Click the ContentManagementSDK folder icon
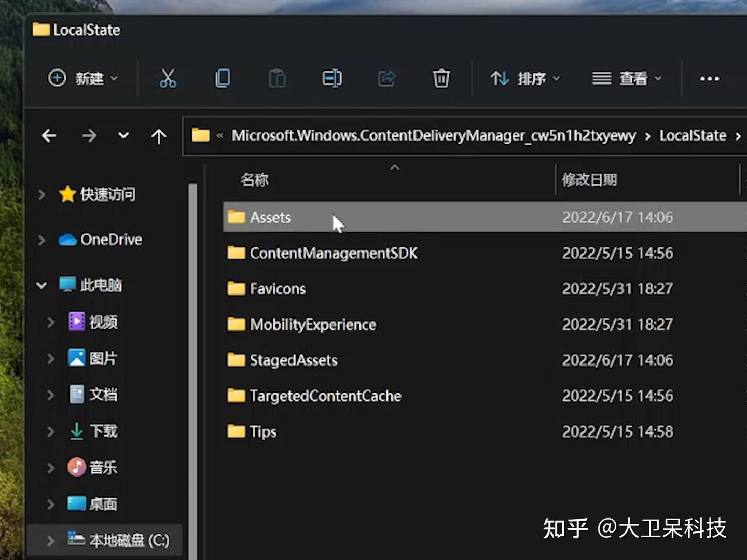This screenshot has width=747, height=560. pyautogui.click(x=237, y=253)
